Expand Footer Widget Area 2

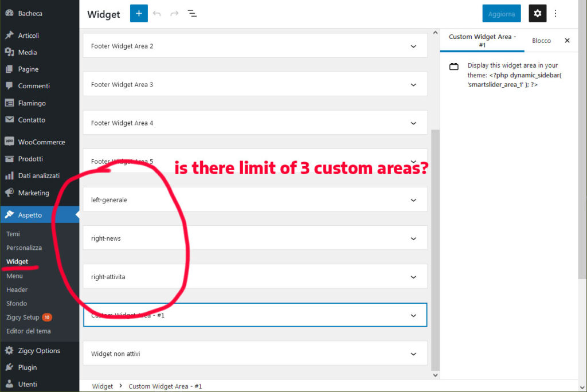point(255,46)
